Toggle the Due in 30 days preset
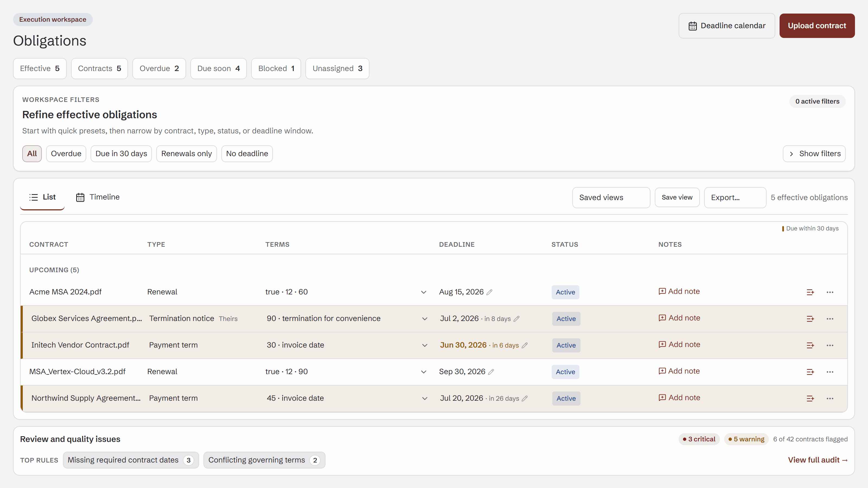This screenshot has width=868, height=488. coord(121,153)
